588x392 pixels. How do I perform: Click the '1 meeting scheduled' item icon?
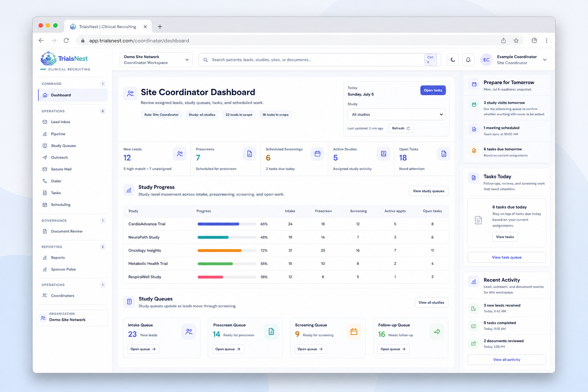(474, 129)
